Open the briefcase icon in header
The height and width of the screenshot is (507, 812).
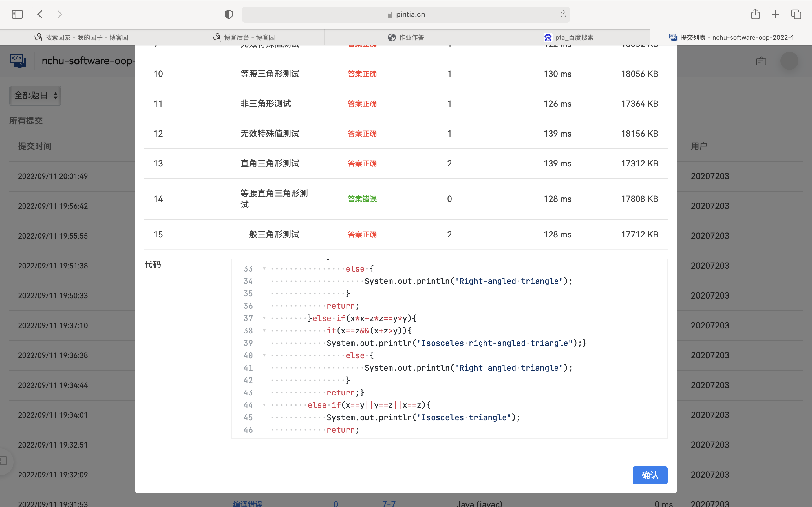pos(761,61)
